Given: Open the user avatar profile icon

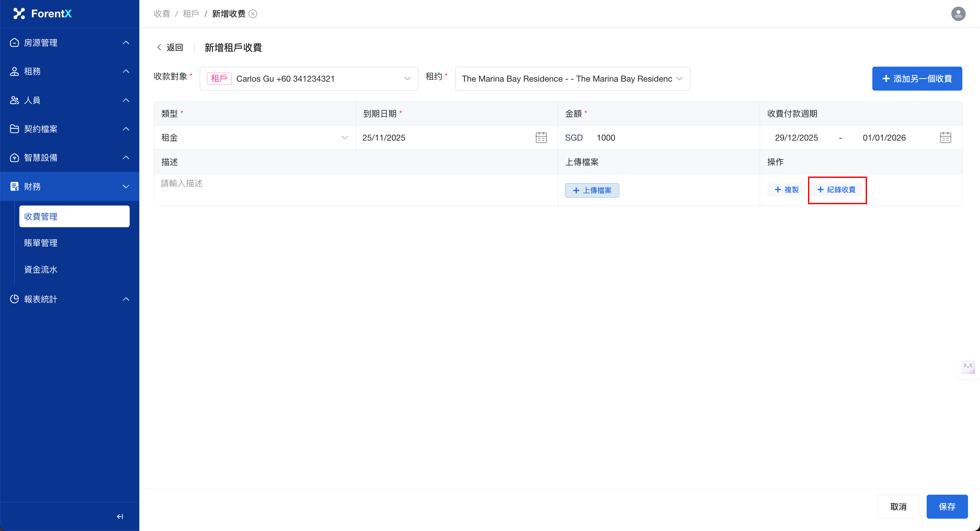Looking at the screenshot, I should point(958,14).
